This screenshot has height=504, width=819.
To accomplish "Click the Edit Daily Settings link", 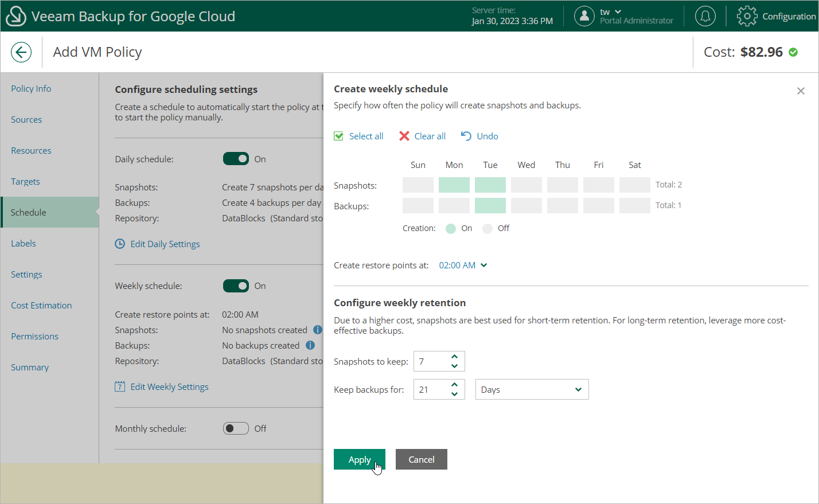I will 165,244.
